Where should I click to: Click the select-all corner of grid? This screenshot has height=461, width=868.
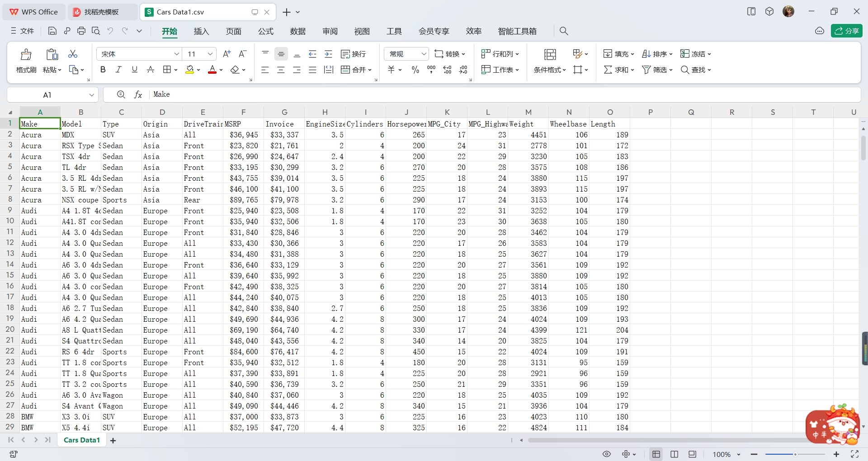coord(10,112)
